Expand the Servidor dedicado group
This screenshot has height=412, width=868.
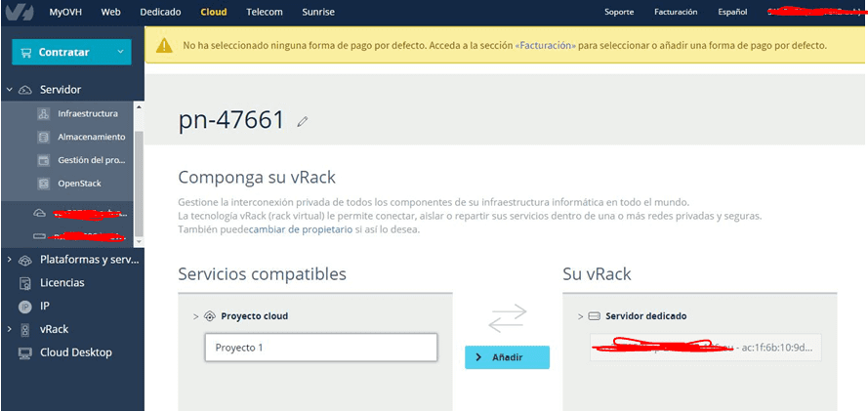tap(580, 316)
